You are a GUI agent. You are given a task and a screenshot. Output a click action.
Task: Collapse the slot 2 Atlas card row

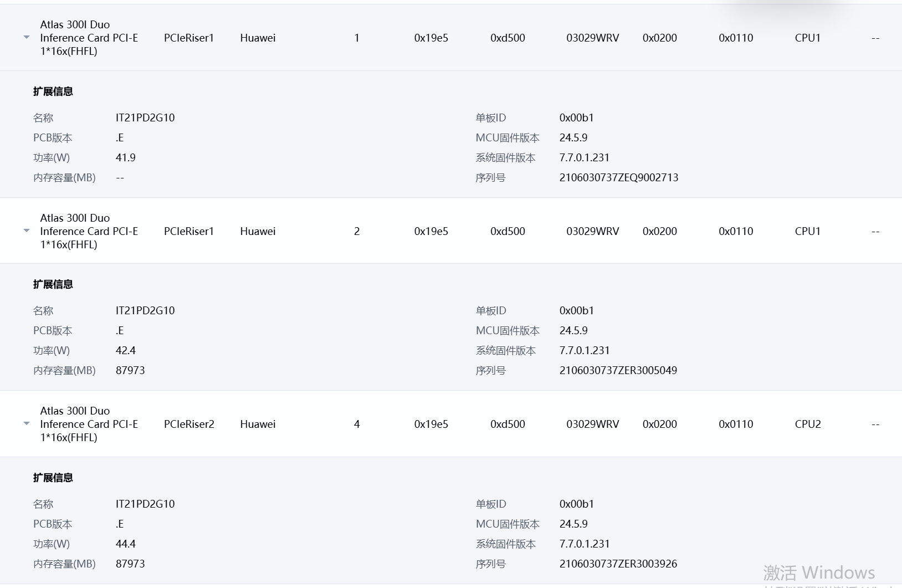(27, 231)
